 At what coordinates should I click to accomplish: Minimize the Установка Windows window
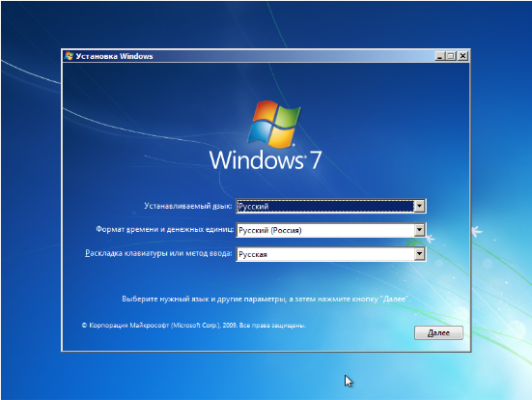(x=439, y=56)
